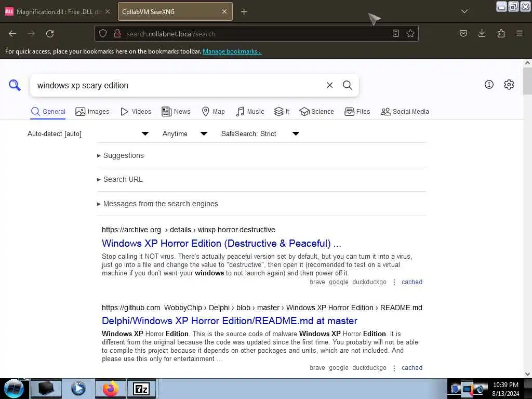The height and width of the screenshot is (399, 532).
Task: Close the CollabVM SearXNG tab
Action: pyautogui.click(x=224, y=11)
